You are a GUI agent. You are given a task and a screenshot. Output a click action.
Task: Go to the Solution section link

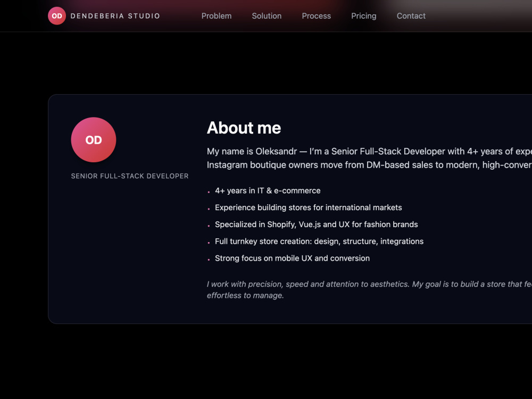click(267, 16)
